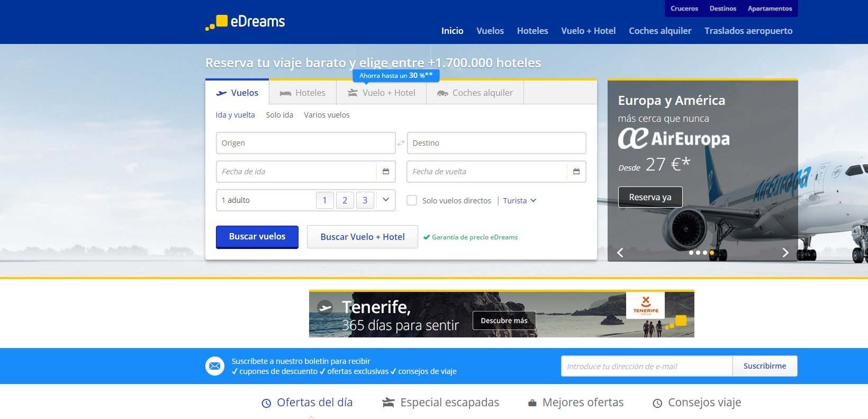868x419 pixels.
Task: Open Consejos viaje section tab
Action: (x=697, y=403)
